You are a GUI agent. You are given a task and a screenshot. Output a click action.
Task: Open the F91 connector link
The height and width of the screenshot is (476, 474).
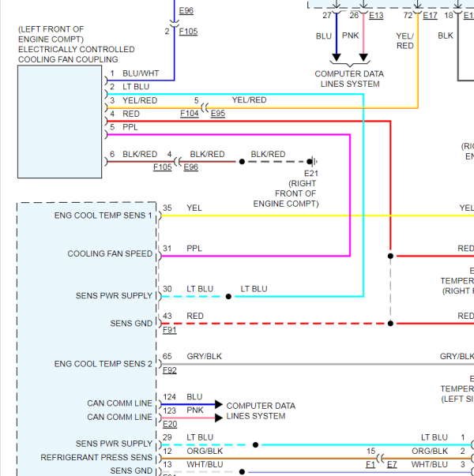pyautogui.click(x=170, y=330)
